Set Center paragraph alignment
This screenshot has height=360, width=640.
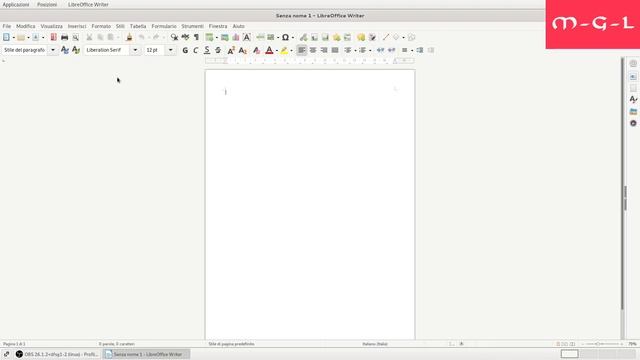tap(313, 50)
